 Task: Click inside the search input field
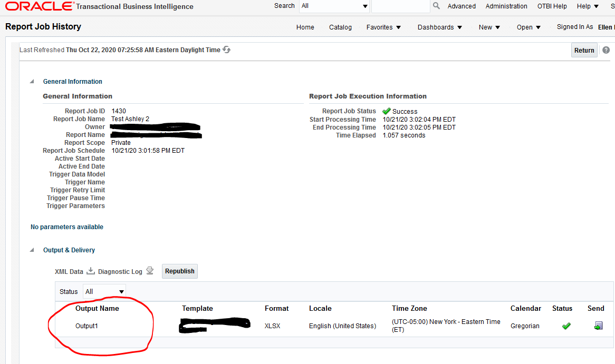[399, 7]
